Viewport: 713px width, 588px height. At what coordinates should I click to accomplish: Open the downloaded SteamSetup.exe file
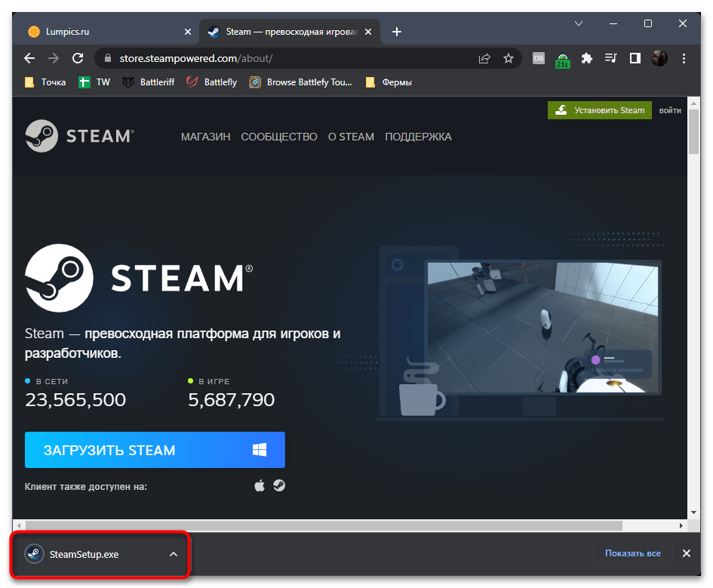[84, 554]
